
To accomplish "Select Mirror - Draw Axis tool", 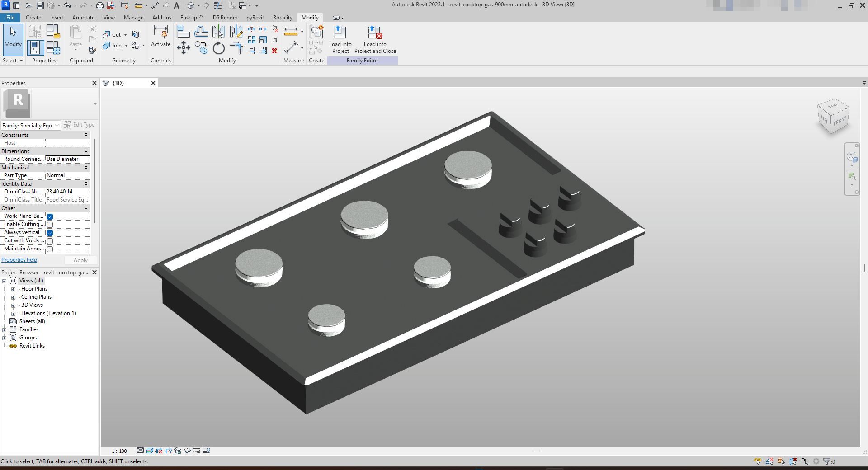I will point(236,32).
